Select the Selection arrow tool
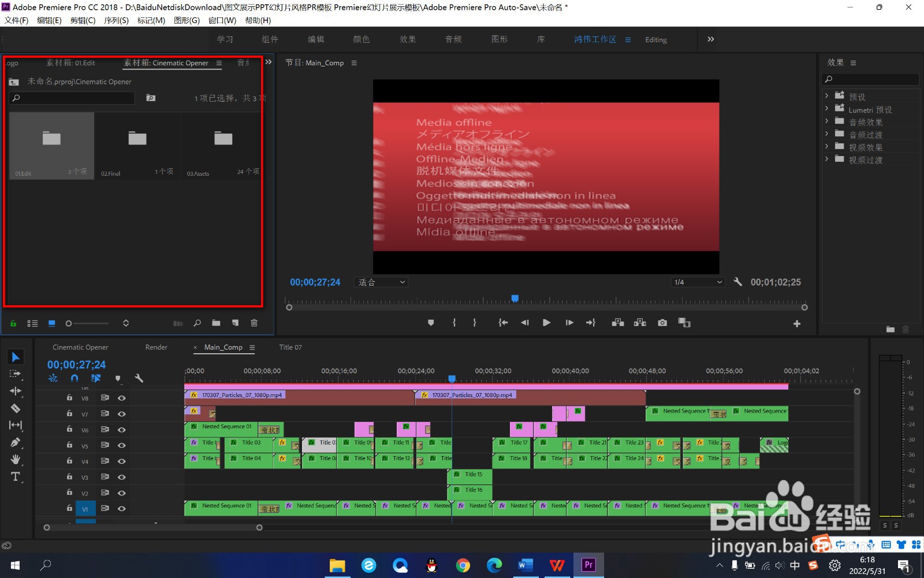This screenshot has width=924, height=578. [x=16, y=357]
